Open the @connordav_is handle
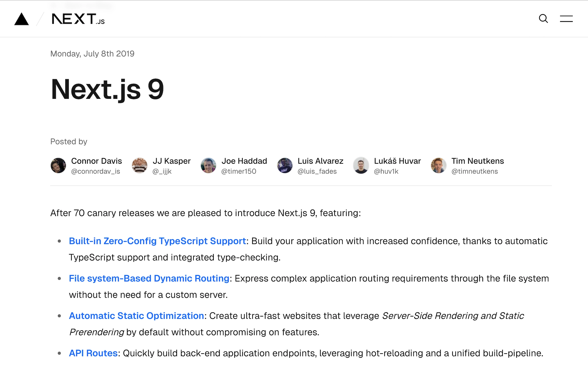Image resolution: width=588 pixels, height=368 pixels. (x=96, y=171)
